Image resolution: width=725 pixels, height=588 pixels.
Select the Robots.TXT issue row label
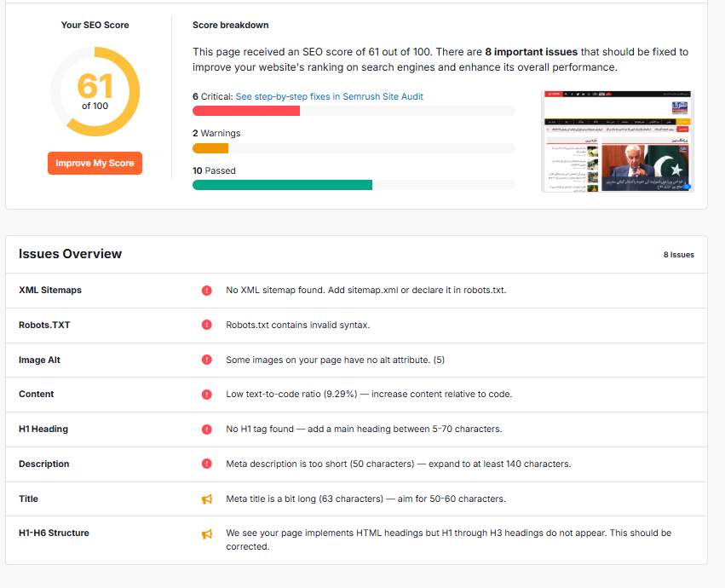(x=44, y=325)
